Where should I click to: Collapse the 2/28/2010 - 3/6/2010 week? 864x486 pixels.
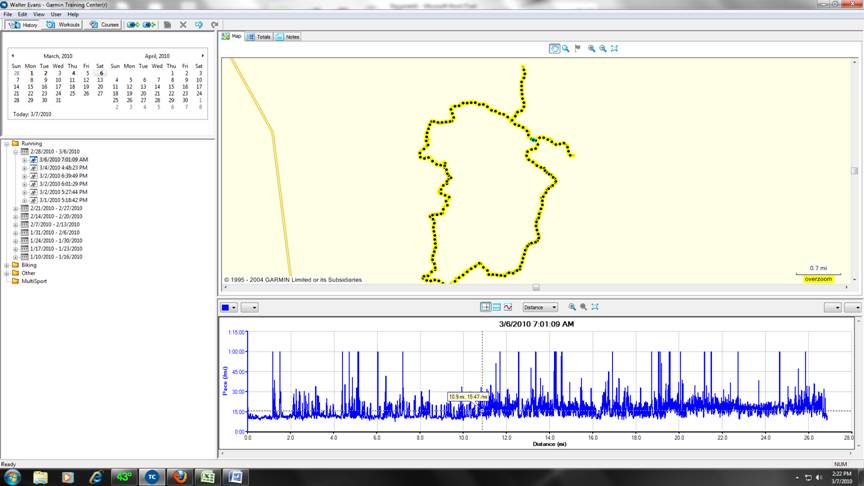click(x=15, y=151)
